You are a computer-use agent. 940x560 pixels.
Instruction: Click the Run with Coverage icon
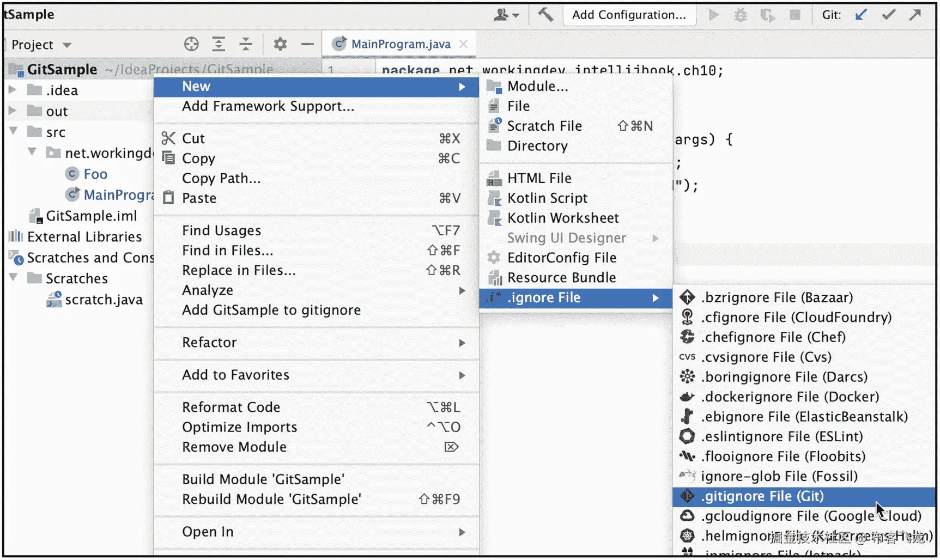pos(767,15)
